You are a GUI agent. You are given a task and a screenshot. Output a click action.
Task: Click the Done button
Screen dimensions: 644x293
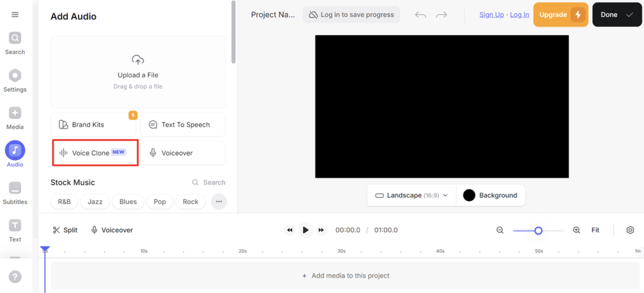pos(617,15)
